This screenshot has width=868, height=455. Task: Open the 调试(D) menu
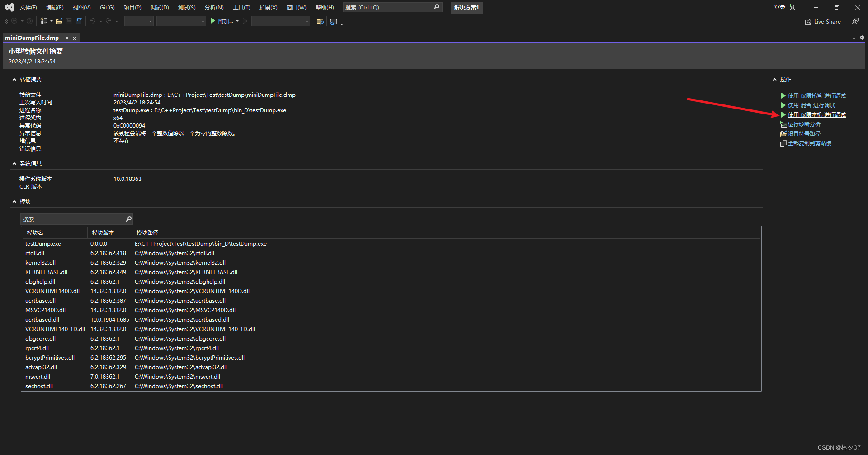pos(160,8)
